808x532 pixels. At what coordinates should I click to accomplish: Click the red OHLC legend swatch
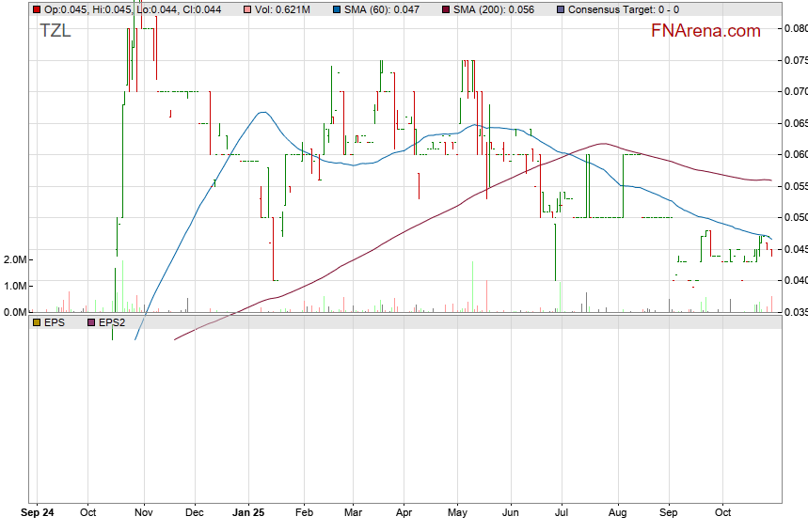[37, 9]
